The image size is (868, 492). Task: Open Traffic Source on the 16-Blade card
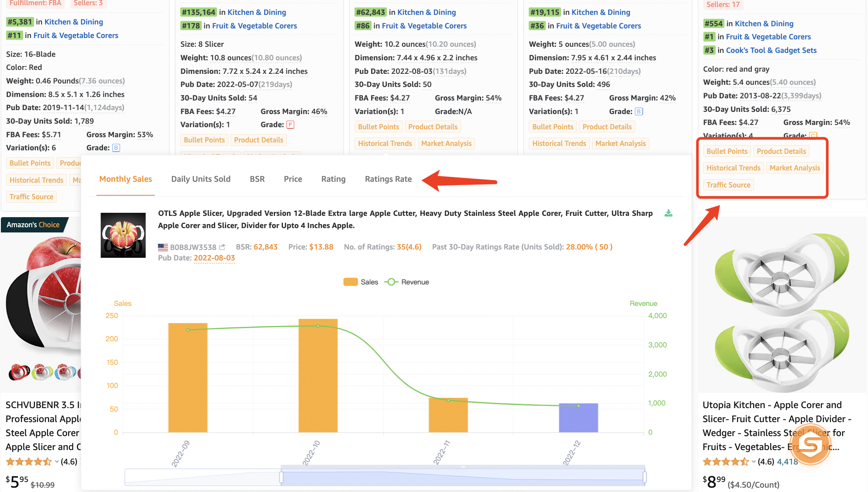(31, 197)
